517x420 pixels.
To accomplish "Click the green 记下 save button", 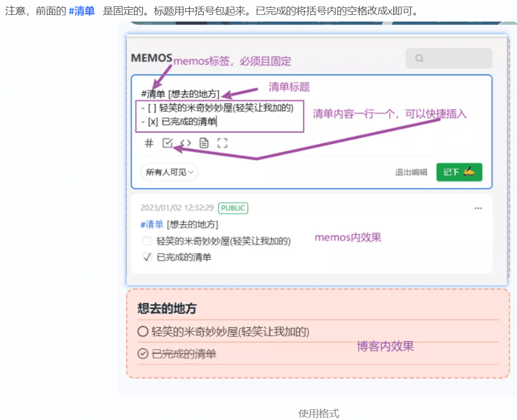I will (459, 172).
